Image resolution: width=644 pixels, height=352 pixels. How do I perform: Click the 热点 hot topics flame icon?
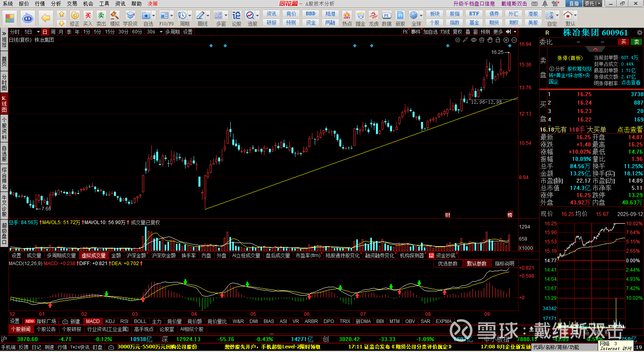[347, 15]
